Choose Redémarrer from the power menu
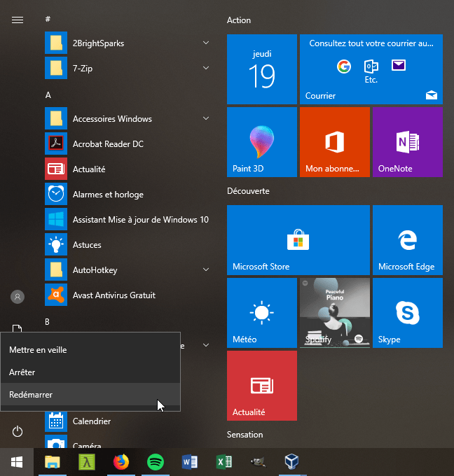454x476 pixels. (90, 394)
